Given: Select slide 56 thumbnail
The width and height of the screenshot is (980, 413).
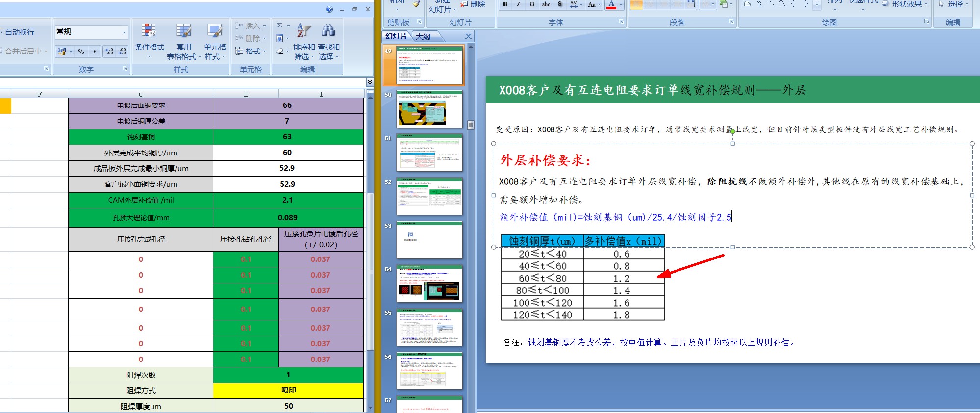Looking at the screenshot, I should pos(429,371).
